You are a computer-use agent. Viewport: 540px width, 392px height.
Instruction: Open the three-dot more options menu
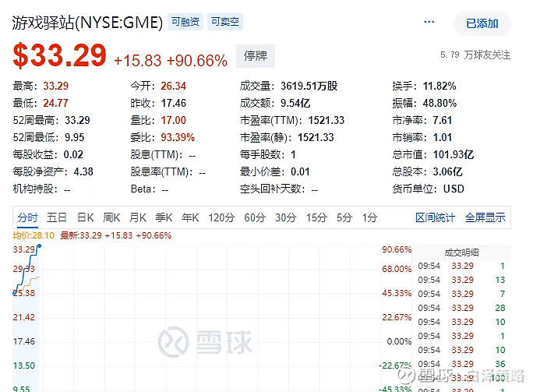[x=428, y=23]
